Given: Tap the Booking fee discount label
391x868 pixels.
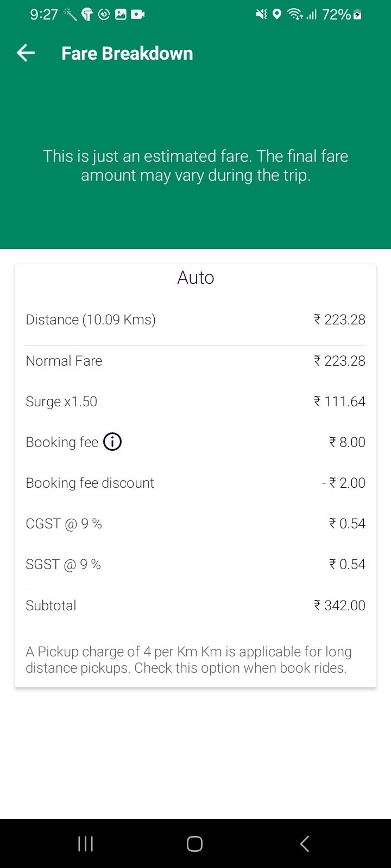Looking at the screenshot, I should 90,483.
